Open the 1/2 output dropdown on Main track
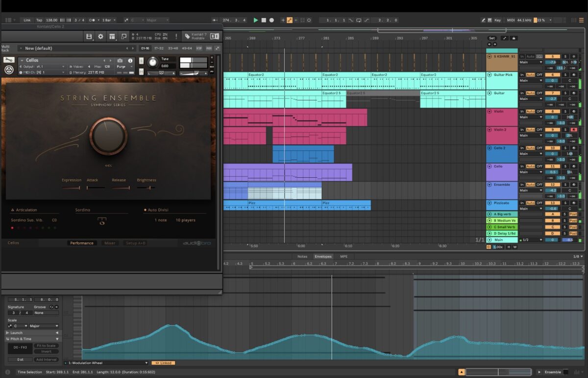The height and width of the screenshot is (378, 588). tap(531, 240)
